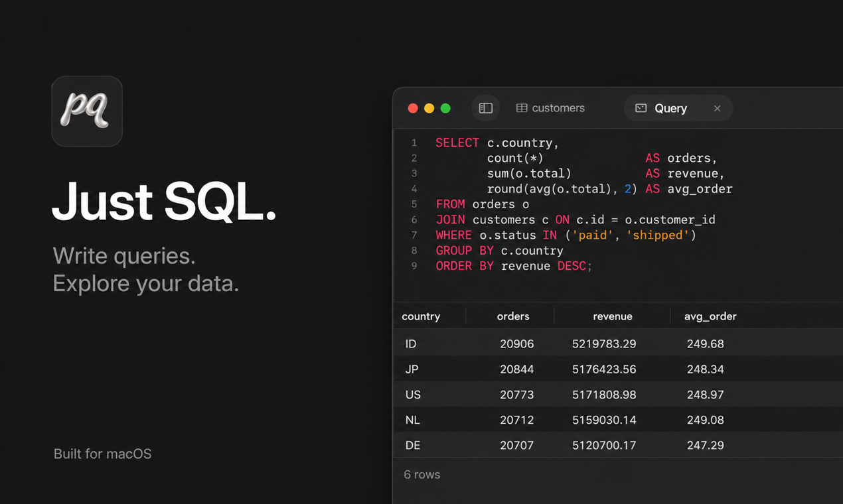Viewport: 843px width, 504px height.
Task: Click the console icon on the Query tab
Action: 641,108
